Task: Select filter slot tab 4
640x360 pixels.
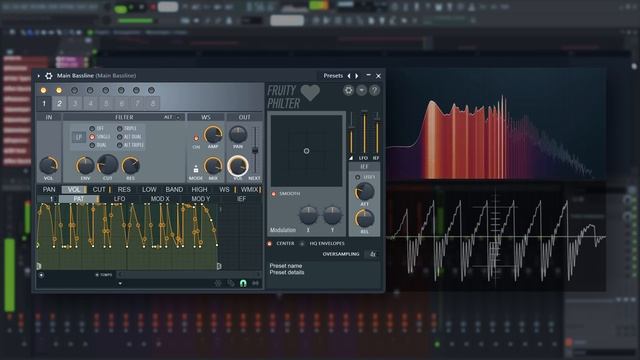Action: [x=90, y=104]
